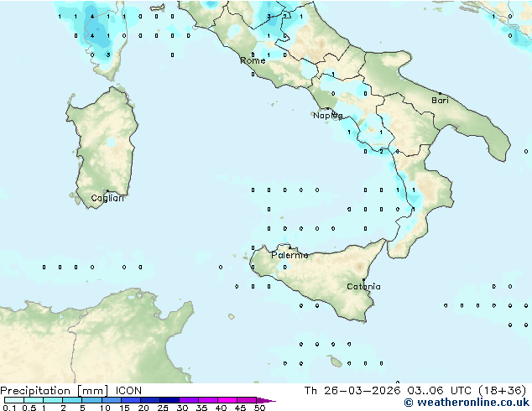Click the Catania city label
Screen dimensions: 532x411
[363, 287]
